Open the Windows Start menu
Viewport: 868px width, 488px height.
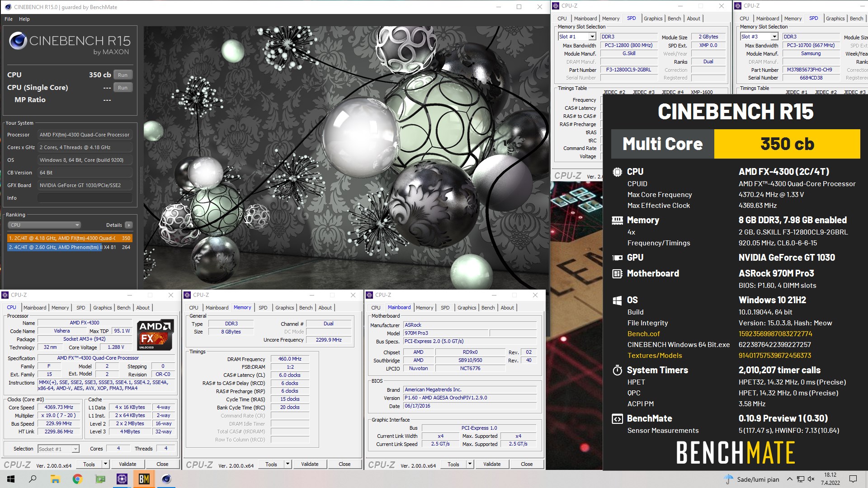(x=11, y=479)
